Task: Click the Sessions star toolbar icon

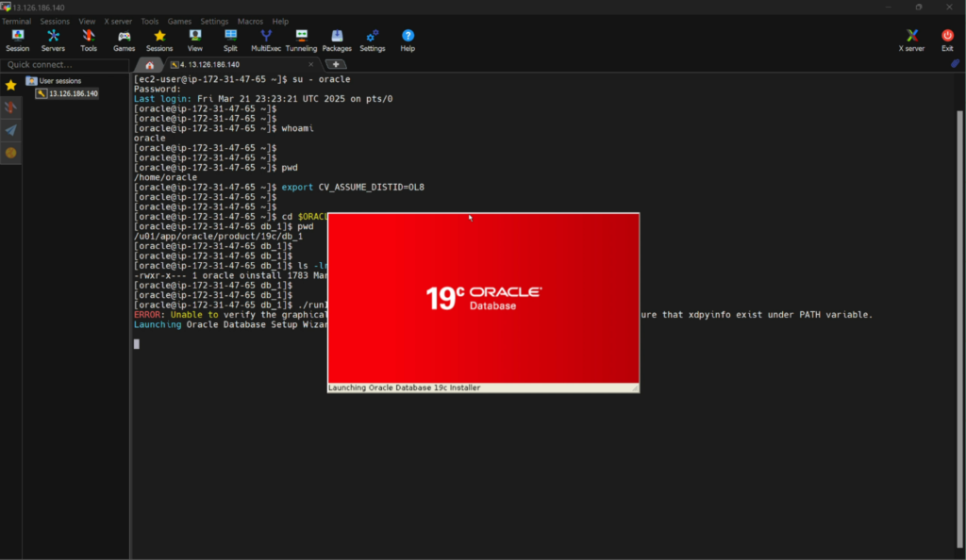Action: click(159, 41)
